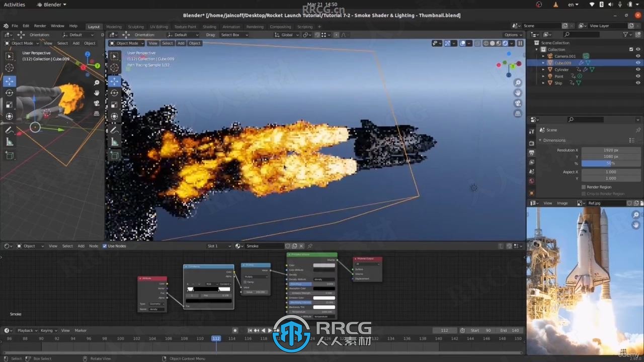Click the Add menu in the main viewport header

181,43
